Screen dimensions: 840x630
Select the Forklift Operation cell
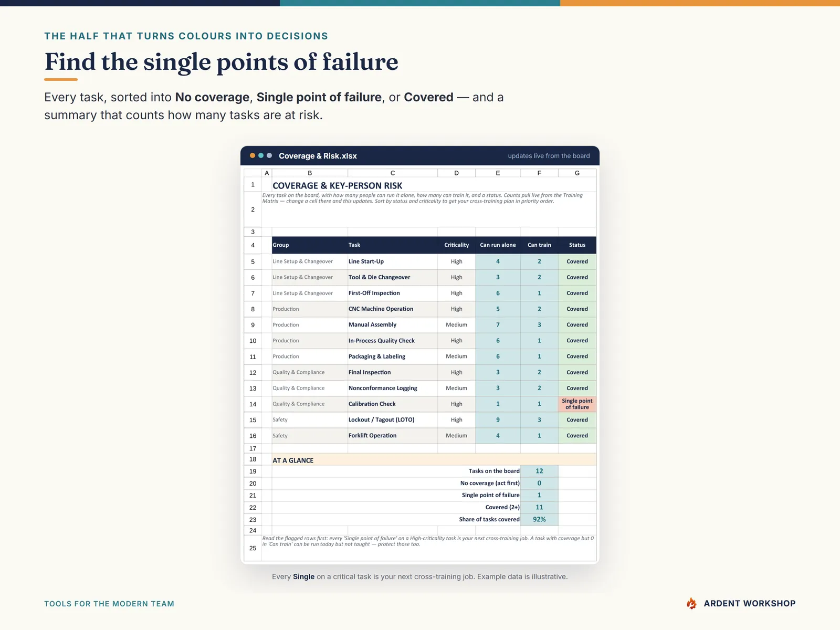(393, 435)
